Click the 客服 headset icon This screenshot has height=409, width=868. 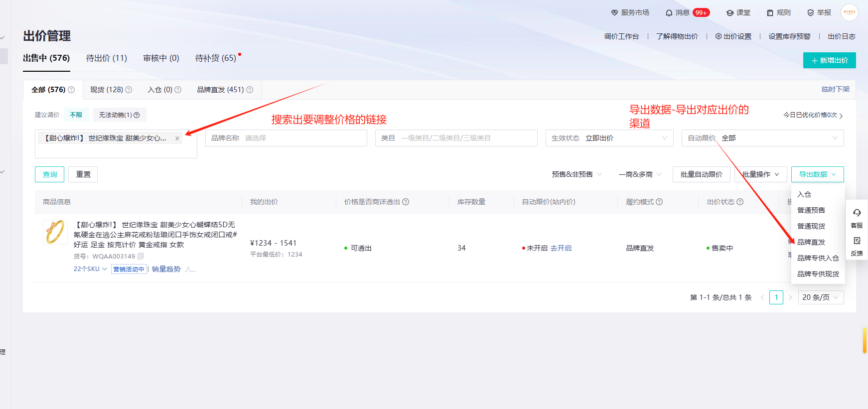pos(857,213)
